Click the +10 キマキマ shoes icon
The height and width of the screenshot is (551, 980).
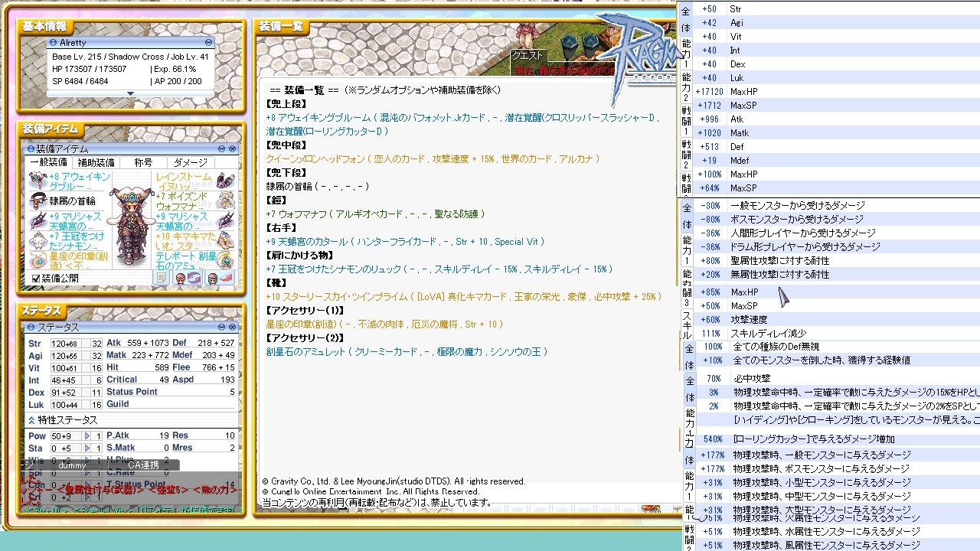(x=225, y=241)
